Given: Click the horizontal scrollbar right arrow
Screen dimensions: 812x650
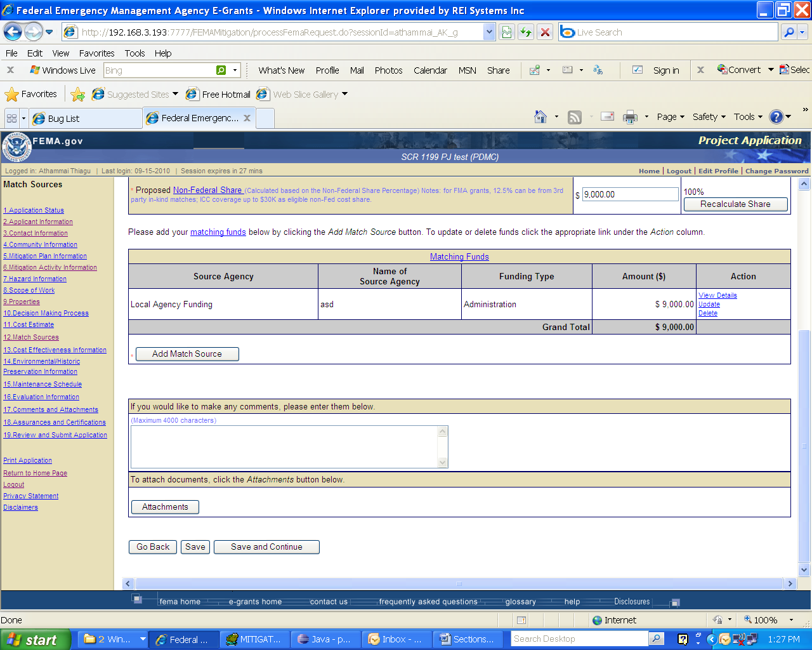Looking at the screenshot, I should (x=790, y=583).
